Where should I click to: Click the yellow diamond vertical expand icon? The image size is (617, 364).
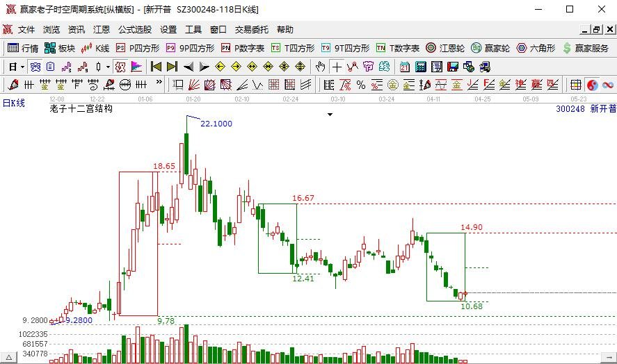click(x=301, y=67)
